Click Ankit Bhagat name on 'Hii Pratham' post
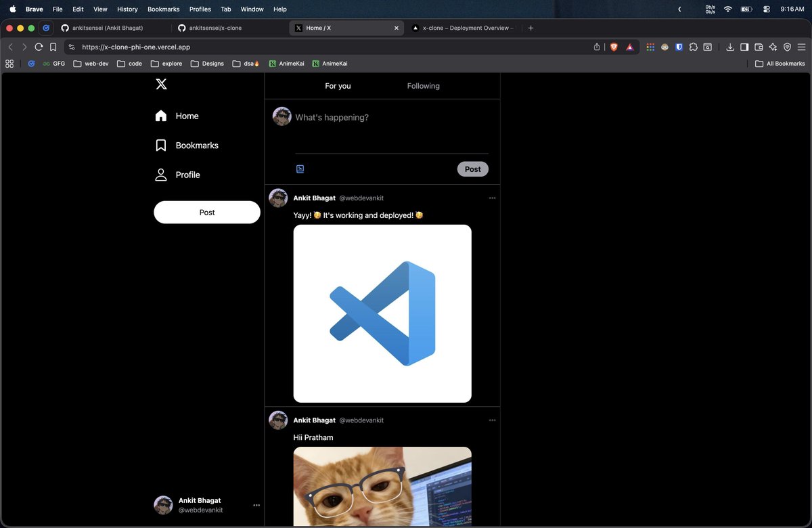The width and height of the screenshot is (812, 528). [314, 420]
